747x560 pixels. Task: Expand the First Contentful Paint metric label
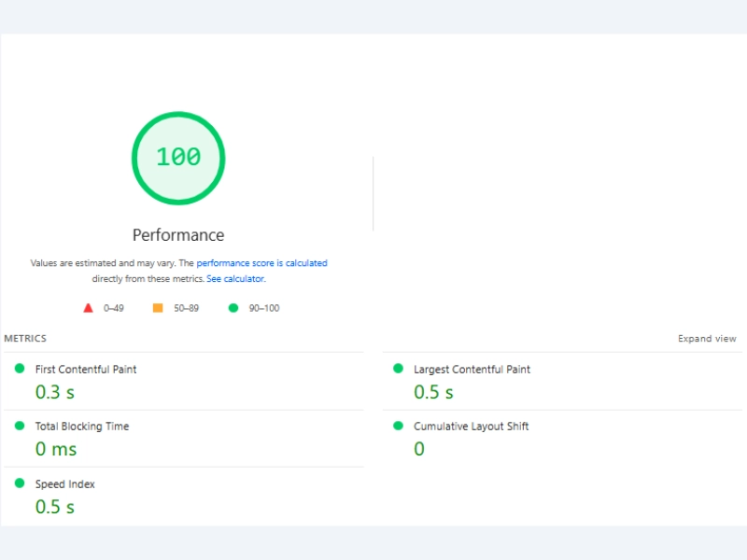[x=86, y=370]
